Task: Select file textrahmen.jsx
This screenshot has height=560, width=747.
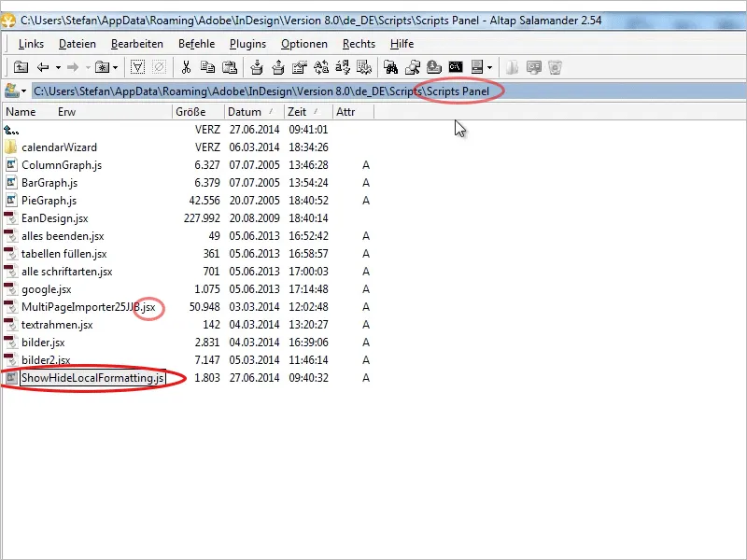Action: pyautogui.click(x=57, y=325)
